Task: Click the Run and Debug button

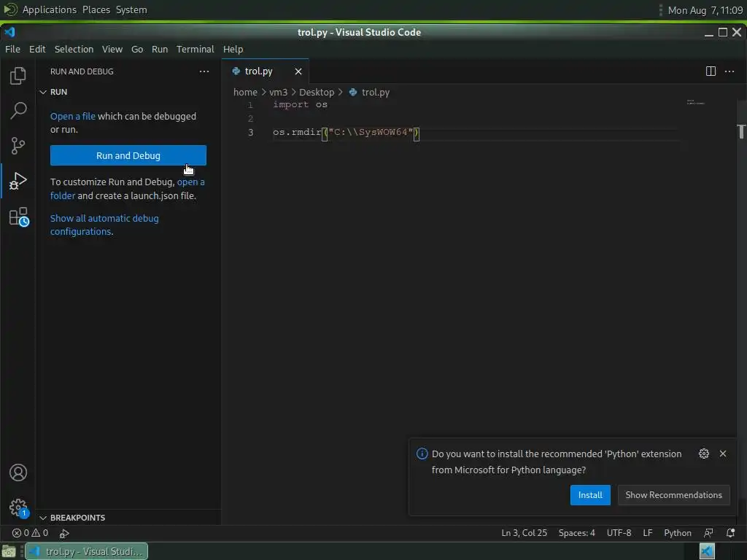Action: click(x=128, y=156)
